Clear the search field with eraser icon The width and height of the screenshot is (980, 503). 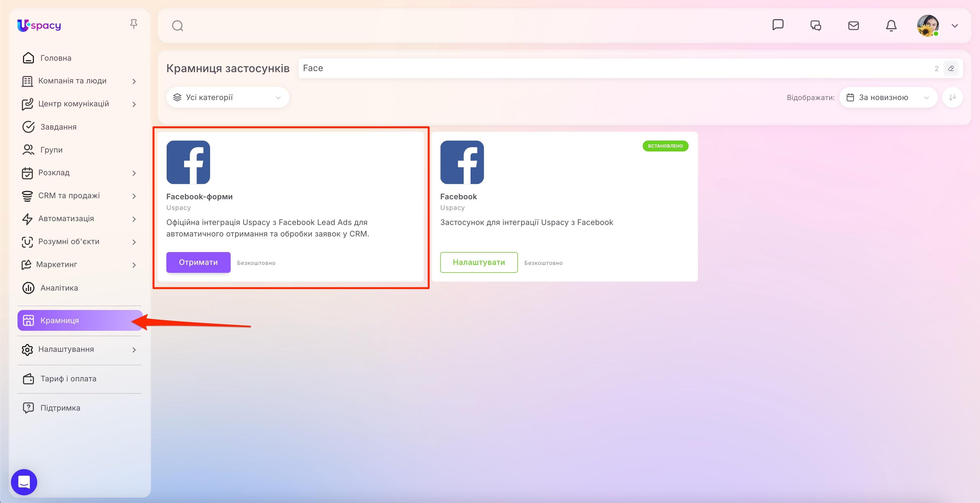click(951, 68)
